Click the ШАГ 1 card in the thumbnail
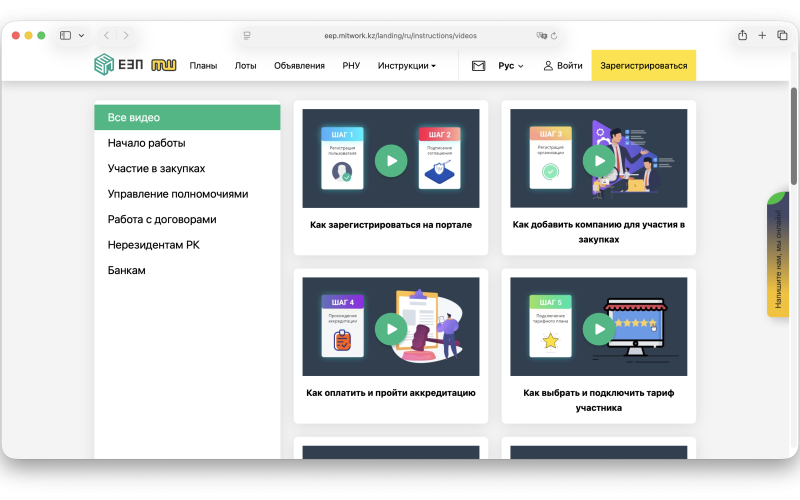Viewport: 800px width, 500px height. pos(342,158)
